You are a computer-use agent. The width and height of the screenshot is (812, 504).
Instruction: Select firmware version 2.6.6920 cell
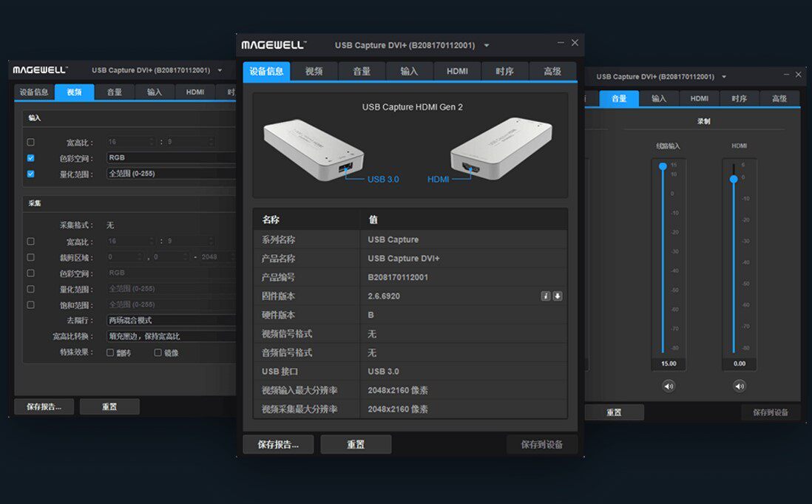point(464,296)
